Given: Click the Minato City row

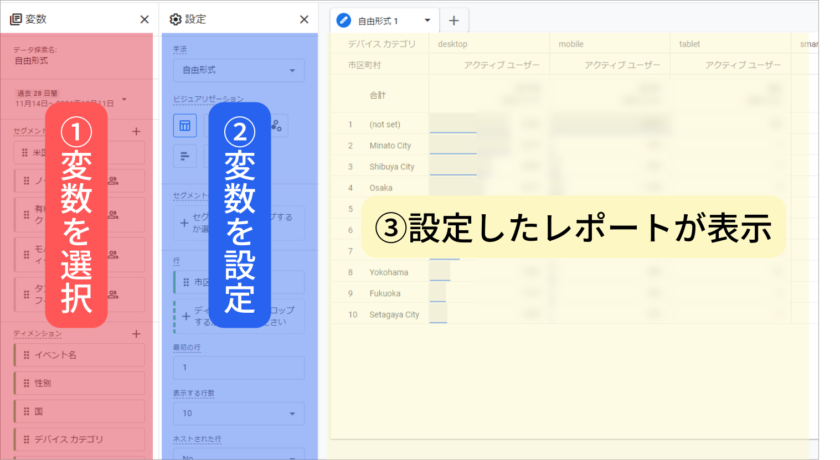Looking at the screenshot, I should point(390,145).
